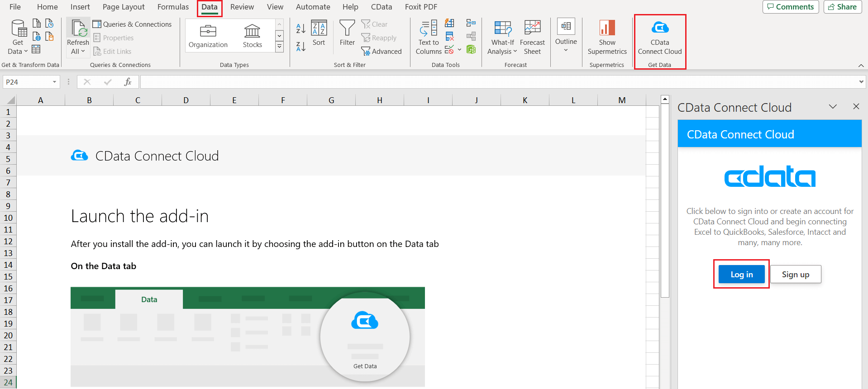Switch to the Formulas tab

pyautogui.click(x=173, y=7)
